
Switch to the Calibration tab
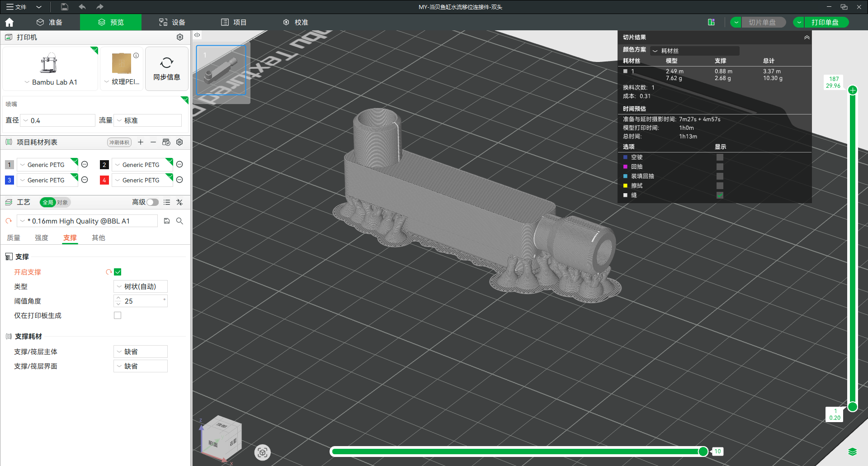[296, 22]
